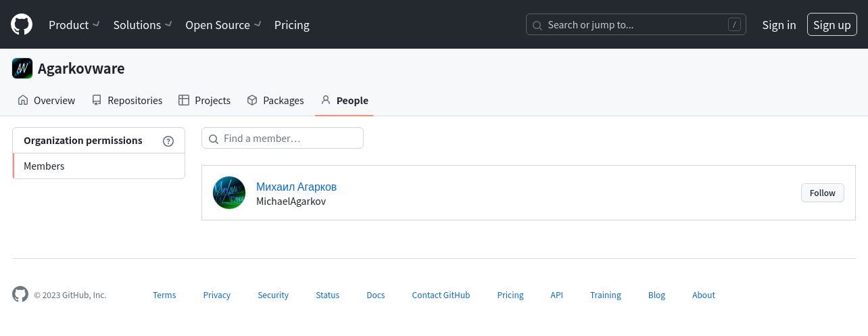Click the magnifier icon in member search
The height and width of the screenshot is (336, 868).
coord(213,139)
